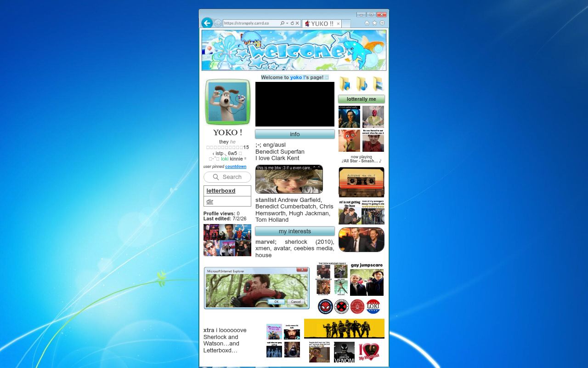Click the Loki 'ackshually' meme thumbnail

pos(350,117)
